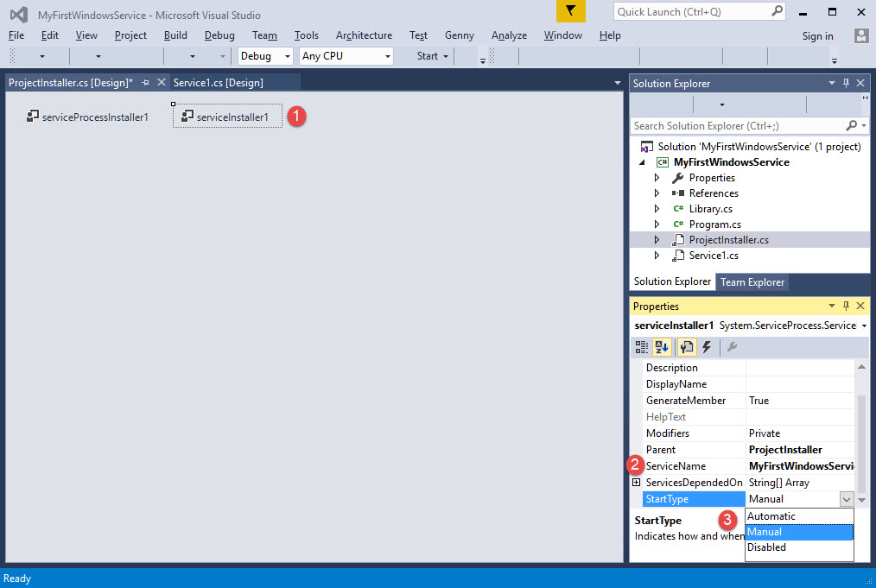
Task: Switch to the Team Explorer tab
Action: point(752,281)
